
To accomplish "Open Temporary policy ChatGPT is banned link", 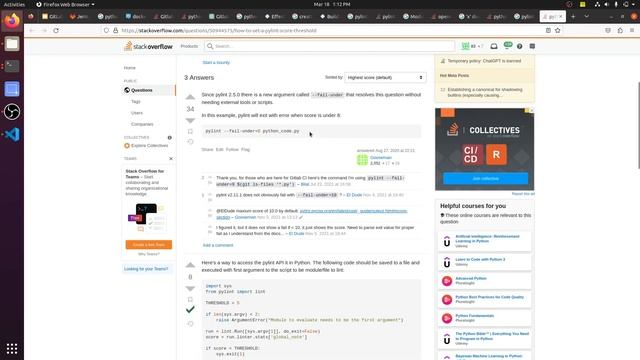I will click(484, 61).
